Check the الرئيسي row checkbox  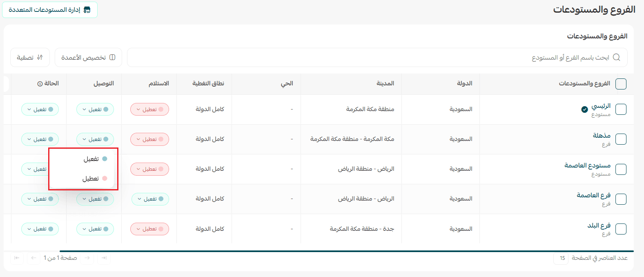(621, 109)
